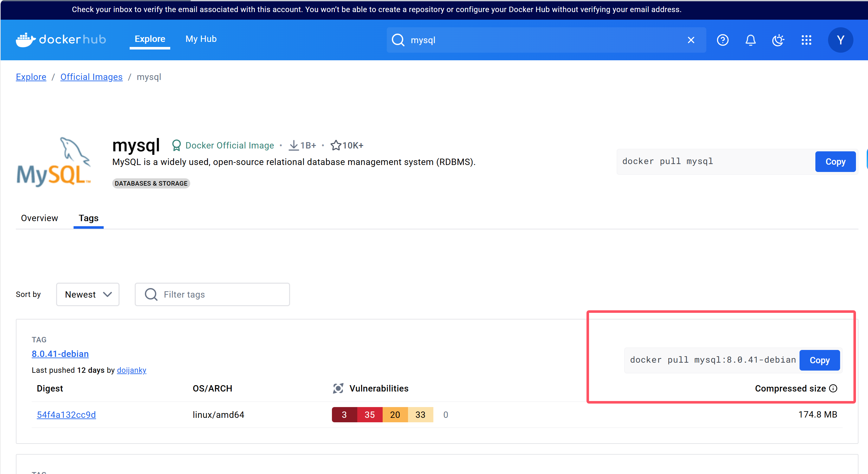Open the help question mark icon
This screenshot has height=474, width=868.
tap(722, 40)
